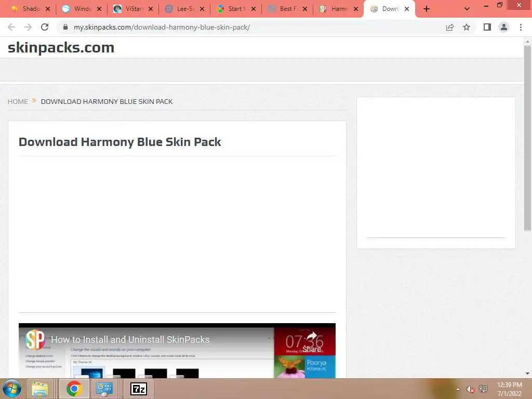Image resolution: width=532 pixels, height=399 pixels.
Task: Open a new tab with plus button
Action: [x=427, y=9]
